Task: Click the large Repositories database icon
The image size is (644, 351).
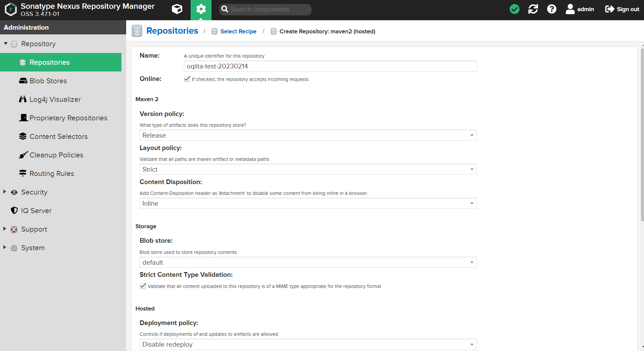Action: 137,31
